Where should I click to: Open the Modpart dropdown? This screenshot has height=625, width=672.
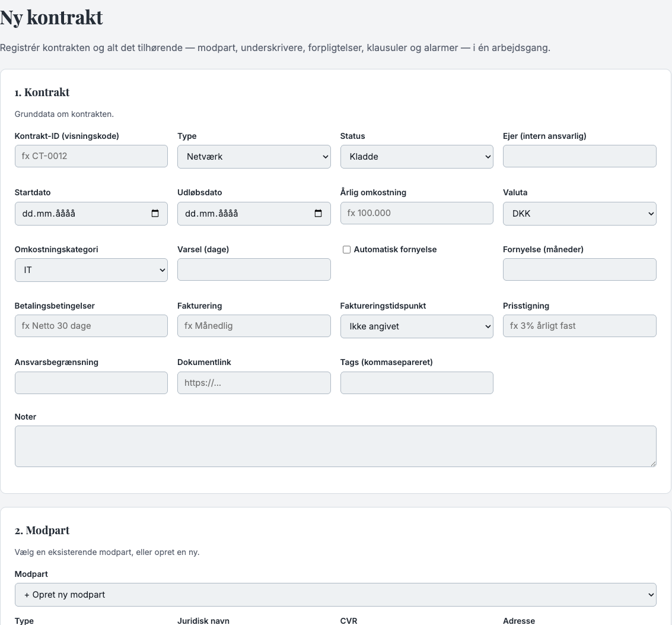[x=335, y=595]
